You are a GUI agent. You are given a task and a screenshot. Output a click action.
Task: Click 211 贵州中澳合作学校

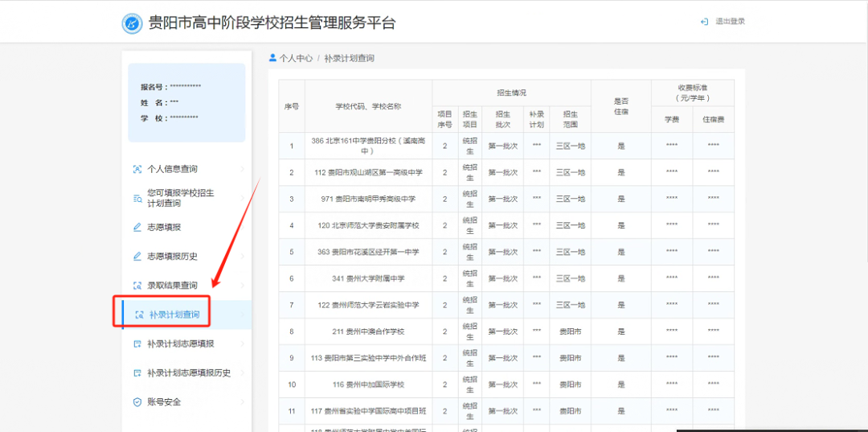coord(368,331)
